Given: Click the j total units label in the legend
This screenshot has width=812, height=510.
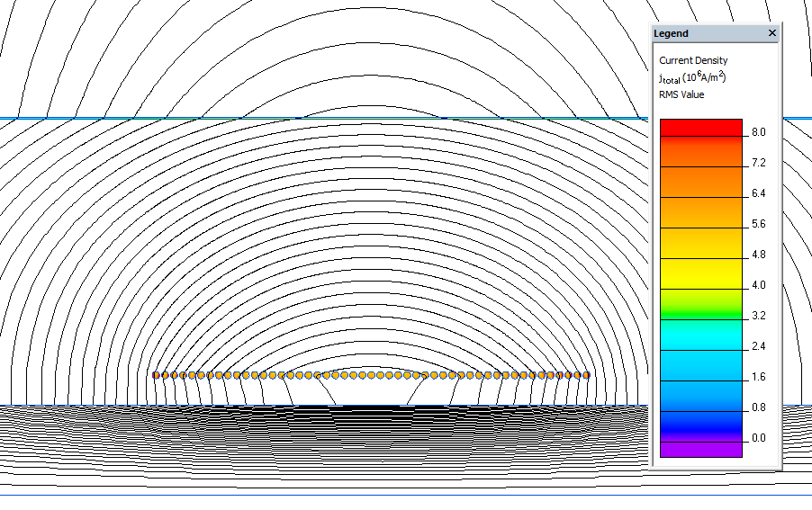Looking at the screenshot, I should [x=692, y=77].
